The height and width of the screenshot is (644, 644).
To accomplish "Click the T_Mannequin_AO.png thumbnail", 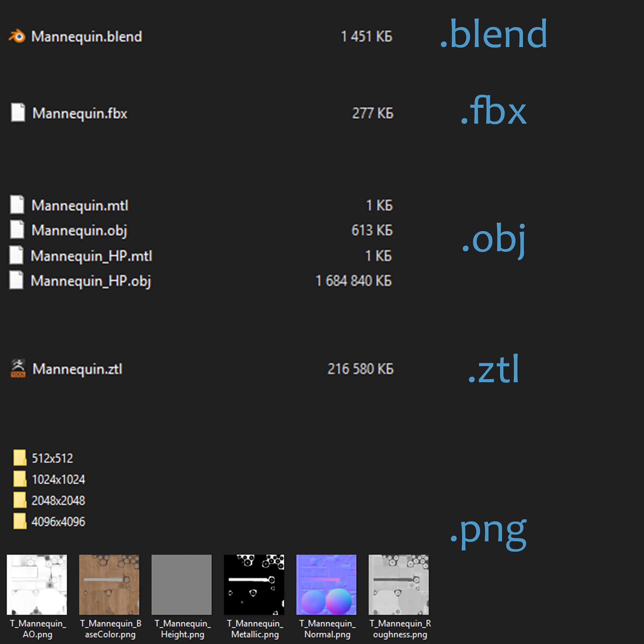I will pyautogui.click(x=37, y=585).
